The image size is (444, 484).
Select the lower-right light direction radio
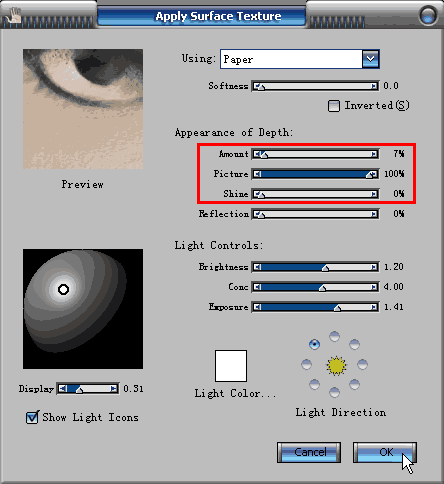click(x=354, y=384)
